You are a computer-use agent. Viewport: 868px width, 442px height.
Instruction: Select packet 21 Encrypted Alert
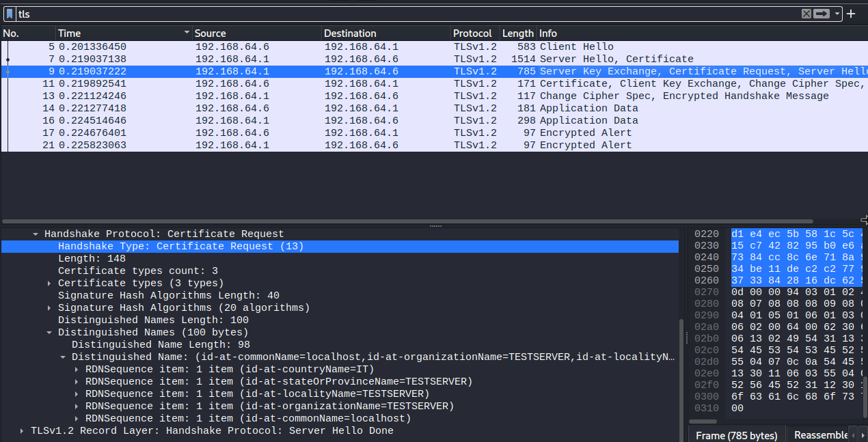tap(434, 145)
